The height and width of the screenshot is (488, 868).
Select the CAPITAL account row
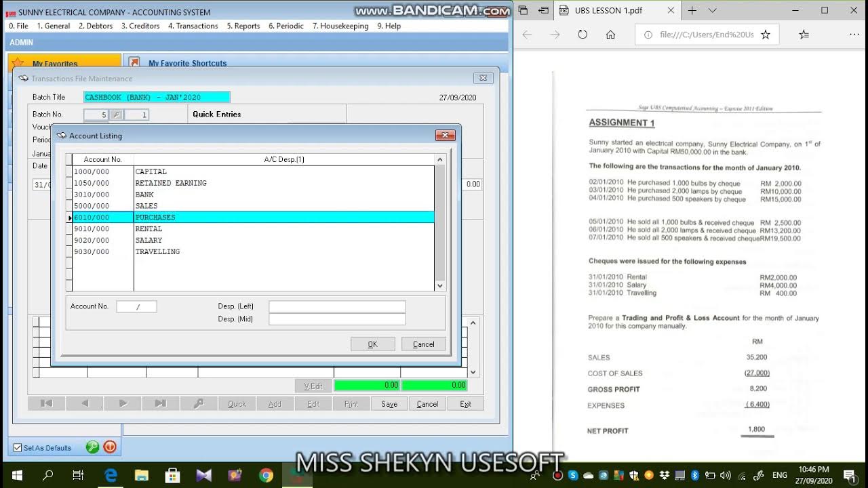(253, 171)
